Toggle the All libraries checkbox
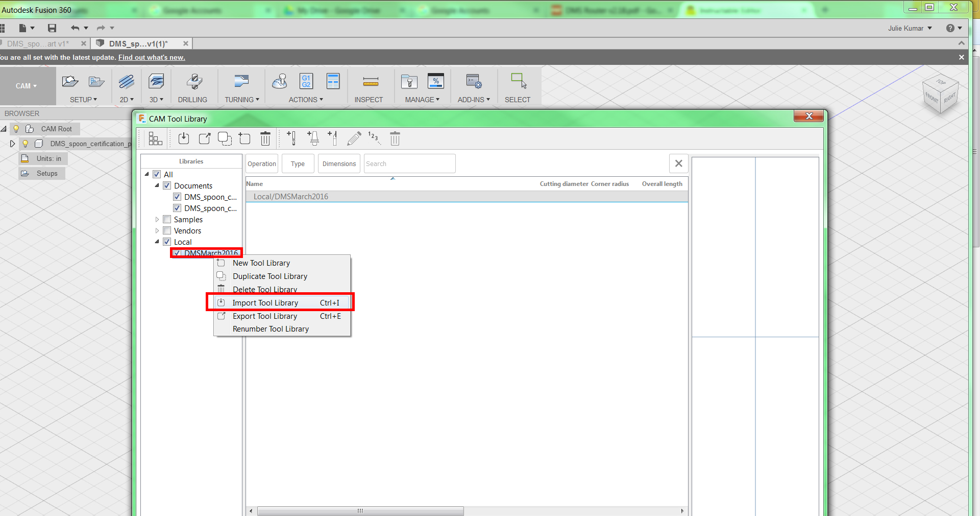Viewport: 980px width, 516px height. click(157, 174)
